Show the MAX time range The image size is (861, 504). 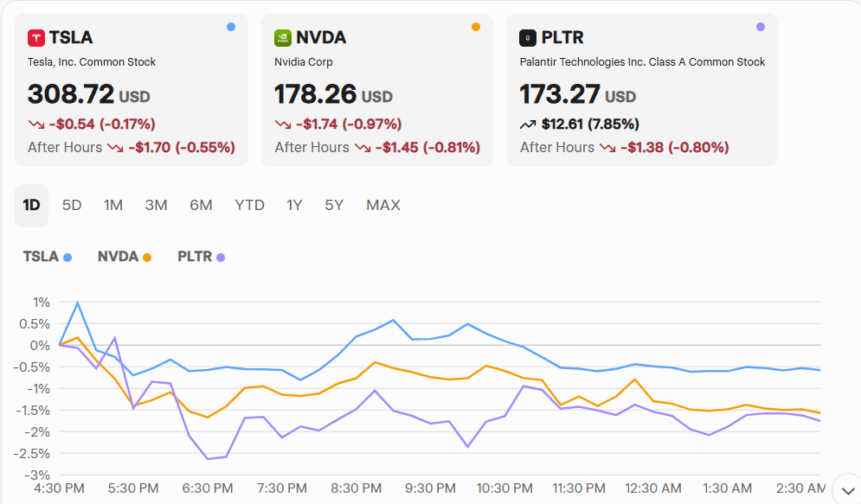coord(382,205)
